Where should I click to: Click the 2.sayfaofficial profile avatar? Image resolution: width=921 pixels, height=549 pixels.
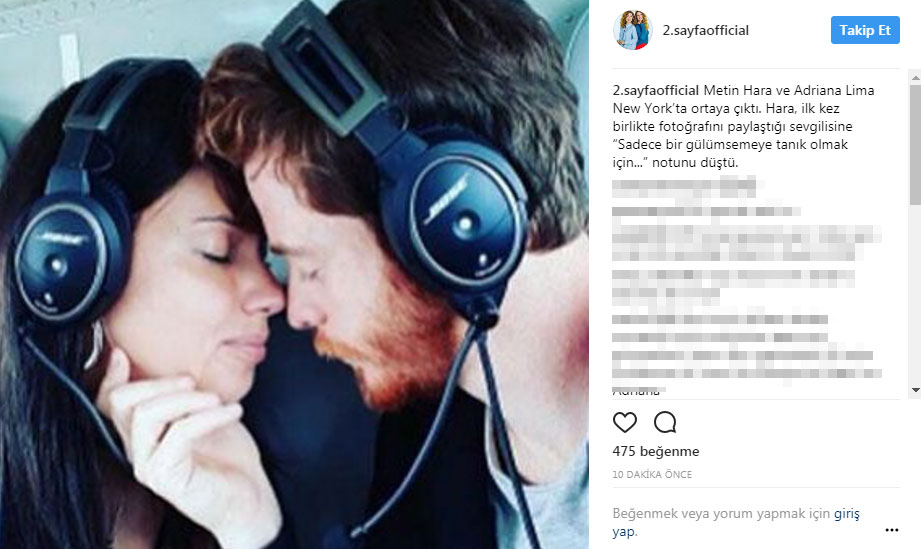point(633,30)
